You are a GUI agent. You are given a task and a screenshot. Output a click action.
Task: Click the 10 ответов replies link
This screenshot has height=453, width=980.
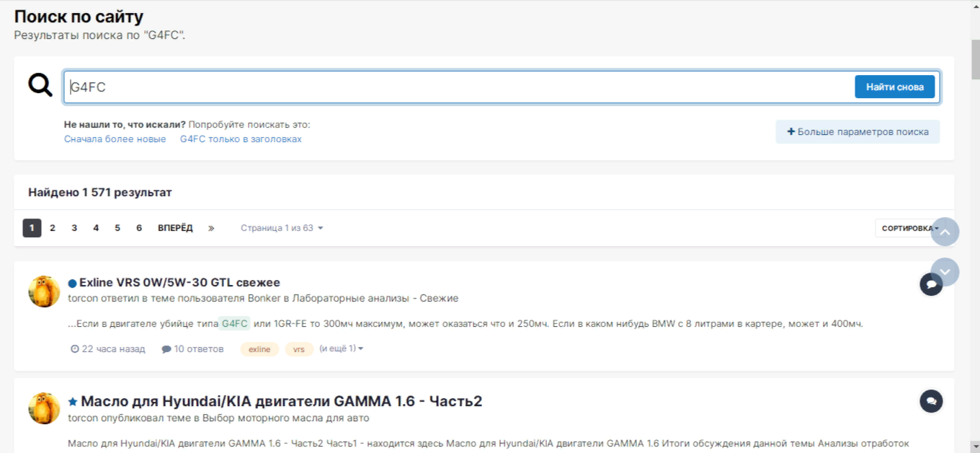[x=192, y=349]
